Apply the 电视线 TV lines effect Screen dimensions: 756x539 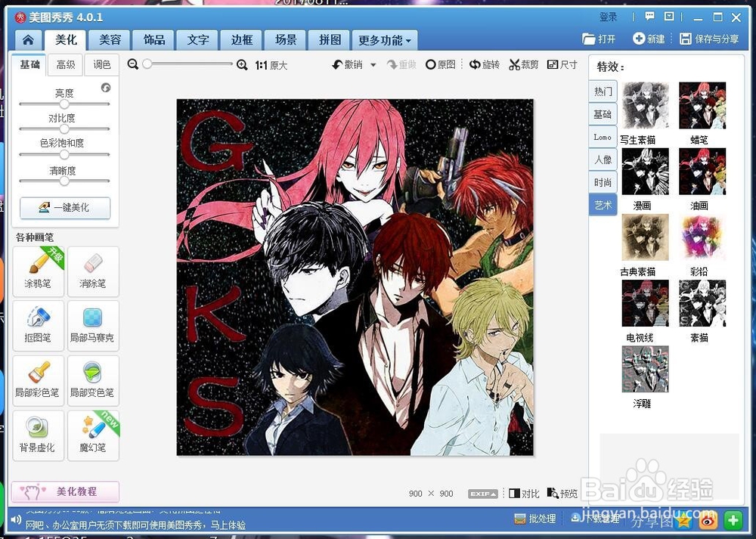(x=645, y=303)
